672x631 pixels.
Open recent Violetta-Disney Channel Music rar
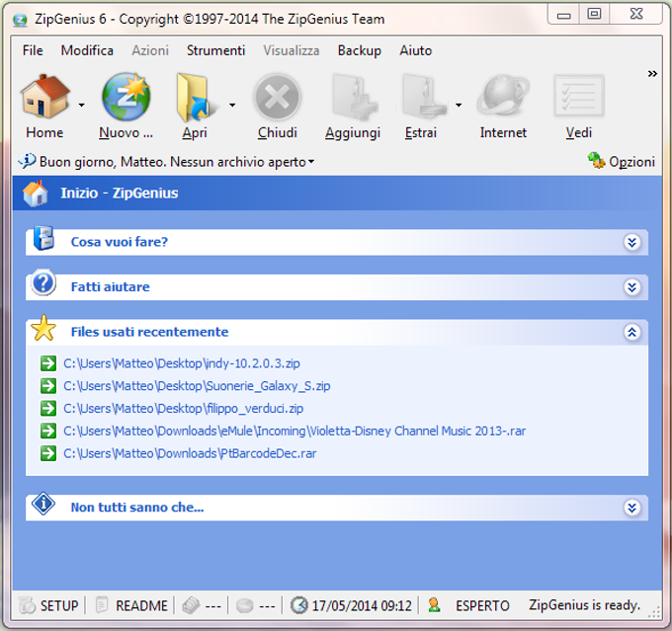tap(294, 431)
